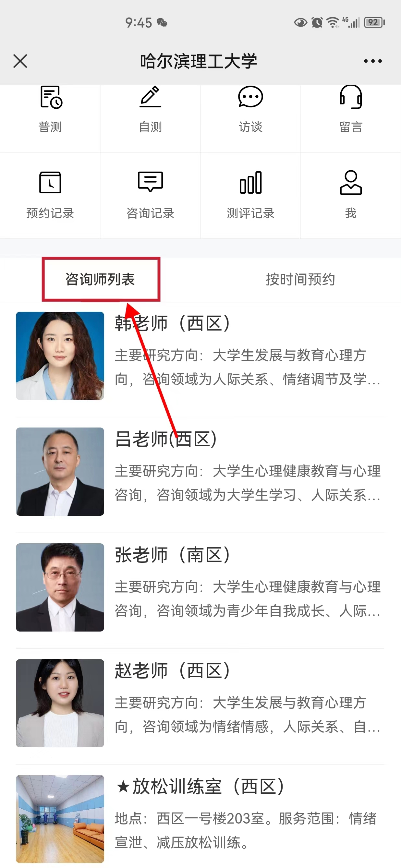Open 赵老师（西区）counselor entry
This screenshot has width=401, height=868.
(200, 703)
